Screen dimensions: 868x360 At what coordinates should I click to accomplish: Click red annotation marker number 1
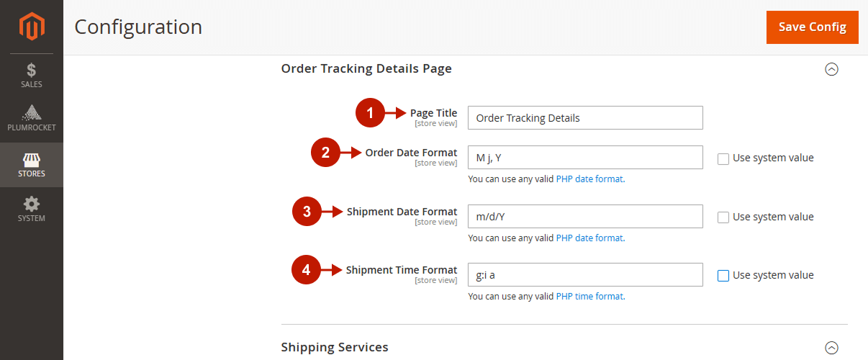[x=371, y=113]
